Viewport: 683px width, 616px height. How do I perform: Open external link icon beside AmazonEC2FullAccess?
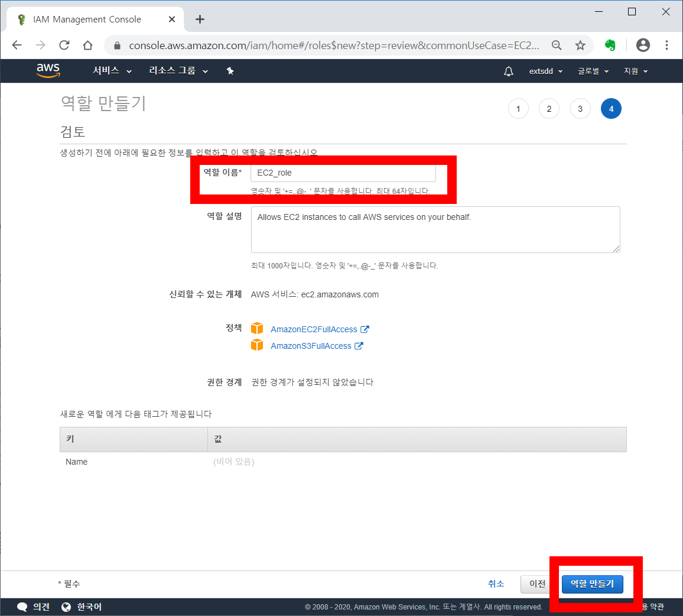click(x=365, y=329)
